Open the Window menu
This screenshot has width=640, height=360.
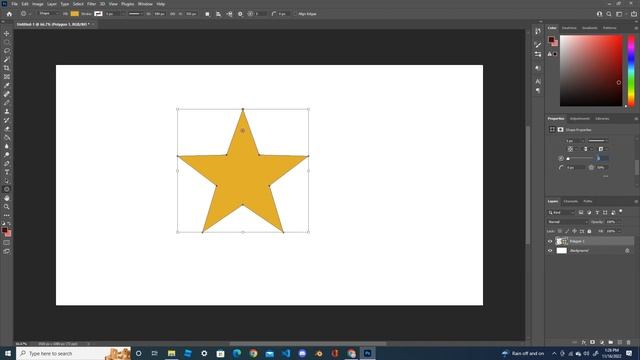pyautogui.click(x=145, y=4)
